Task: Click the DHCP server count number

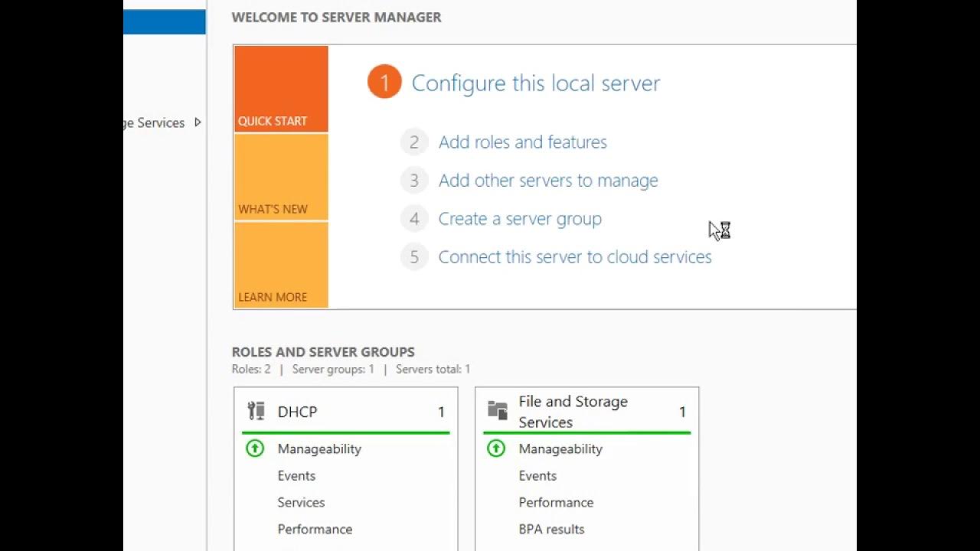Action: [x=441, y=412]
